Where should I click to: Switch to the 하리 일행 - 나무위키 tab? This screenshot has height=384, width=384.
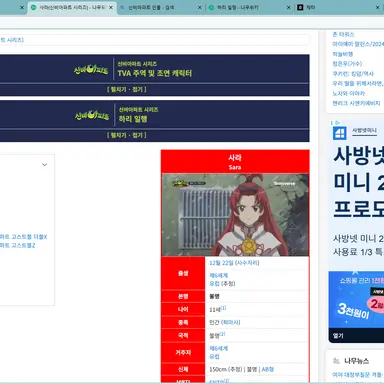238,7
